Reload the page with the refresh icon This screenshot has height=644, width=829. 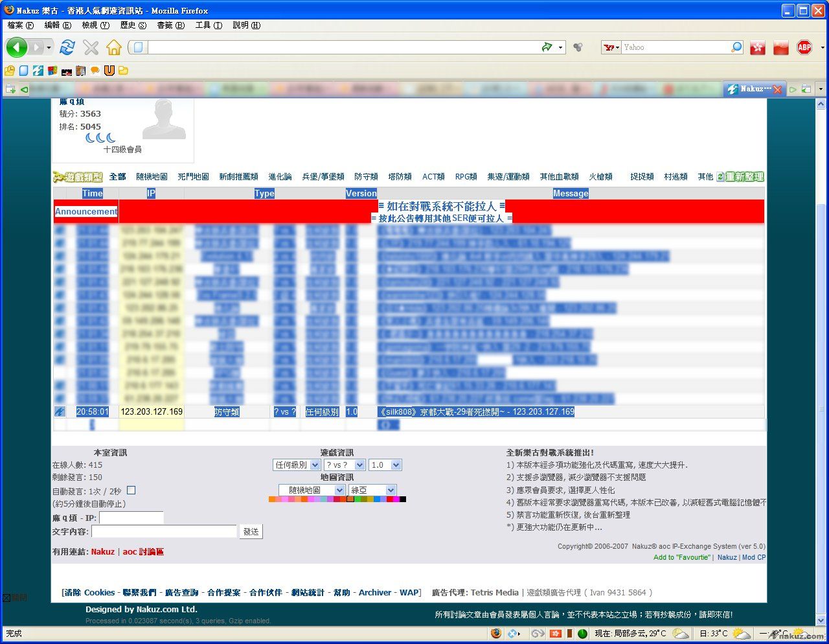67,47
